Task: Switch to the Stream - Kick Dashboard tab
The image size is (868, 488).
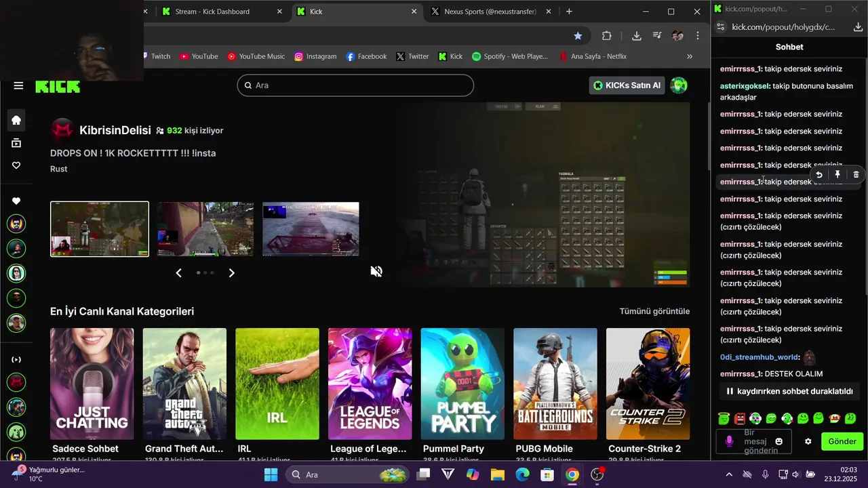Action: pyautogui.click(x=222, y=12)
